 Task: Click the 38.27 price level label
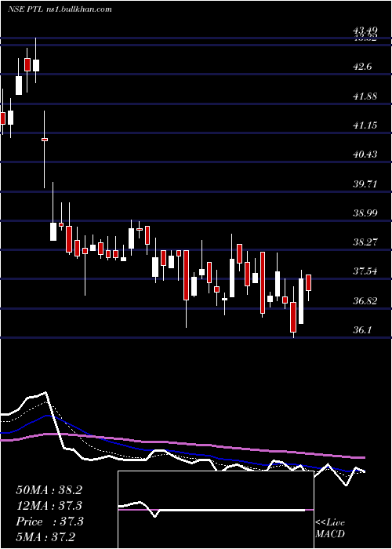[x=365, y=242]
